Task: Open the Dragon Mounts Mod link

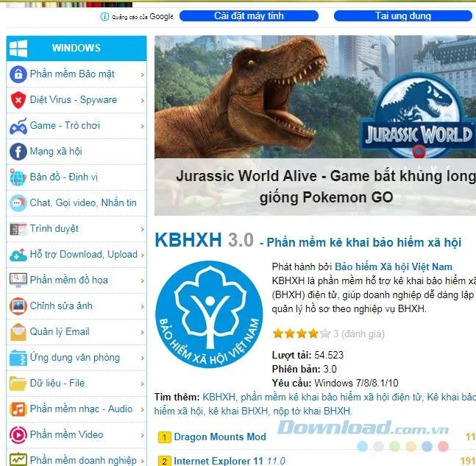Action: tap(220, 437)
